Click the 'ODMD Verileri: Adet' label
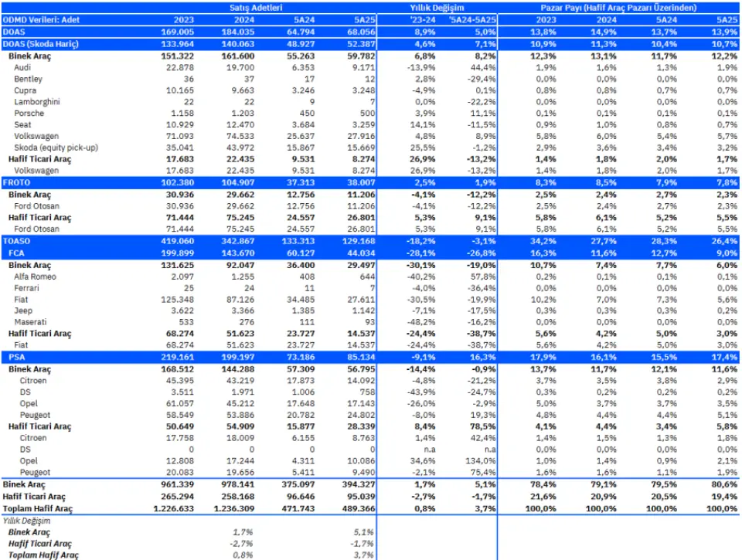The width and height of the screenshot is (742, 560). 41,20
